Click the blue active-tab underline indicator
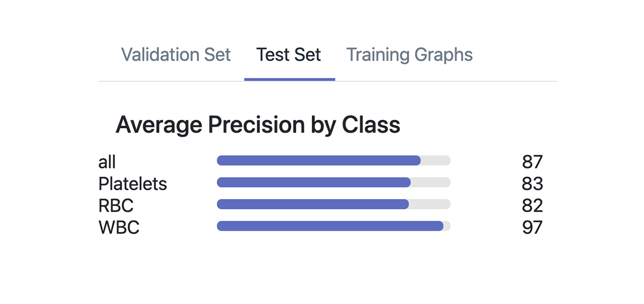 tap(289, 79)
